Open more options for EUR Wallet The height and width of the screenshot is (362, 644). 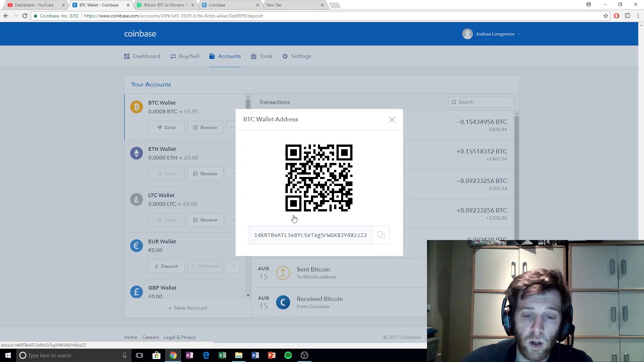click(232, 266)
